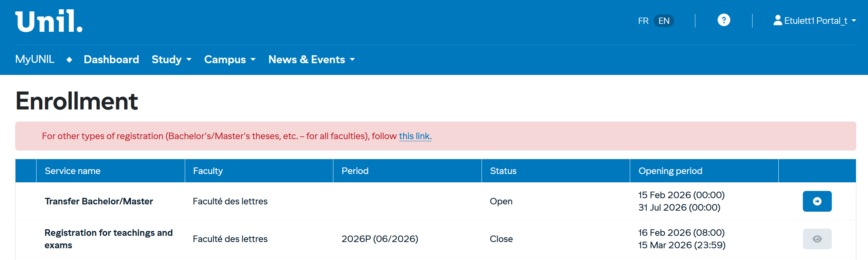Screen dimensions: 868x260
Task: Open the help question mark icon
Action: (724, 20)
